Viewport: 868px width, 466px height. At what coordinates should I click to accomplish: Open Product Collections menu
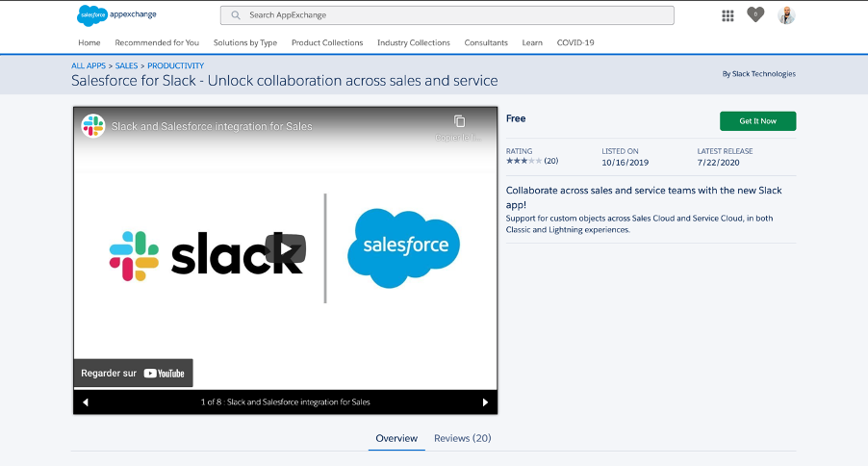tap(327, 42)
